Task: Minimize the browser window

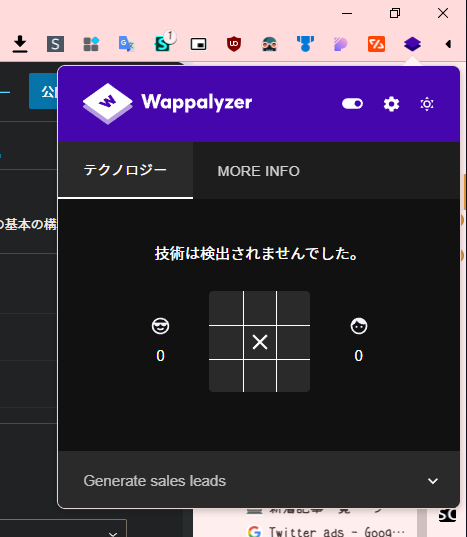Action: pos(347,13)
